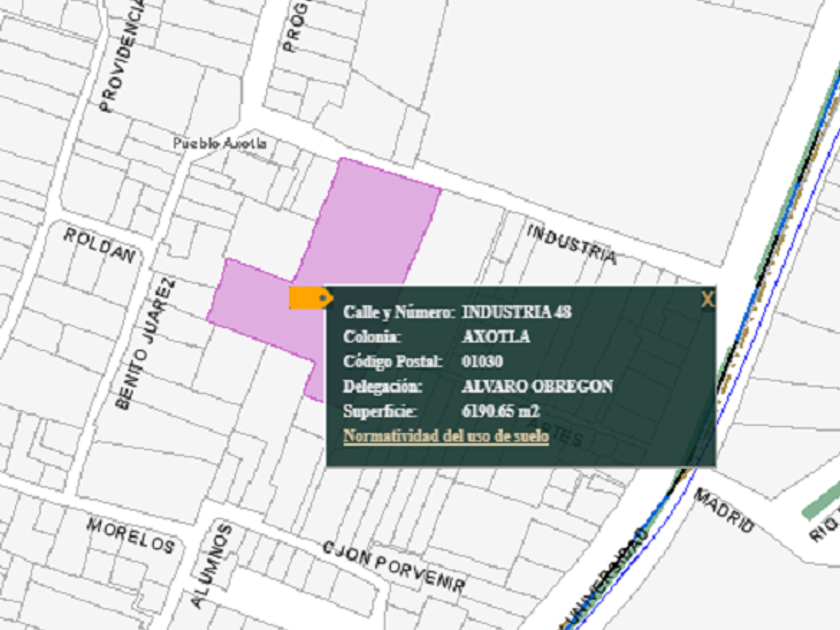Open Normatividad del uso de suelo link

pos(446,436)
